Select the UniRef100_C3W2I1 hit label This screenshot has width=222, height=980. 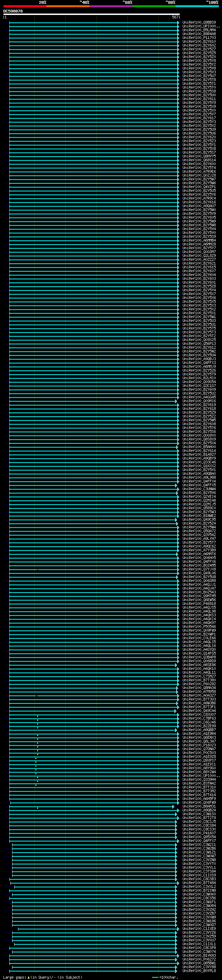pos(199,844)
